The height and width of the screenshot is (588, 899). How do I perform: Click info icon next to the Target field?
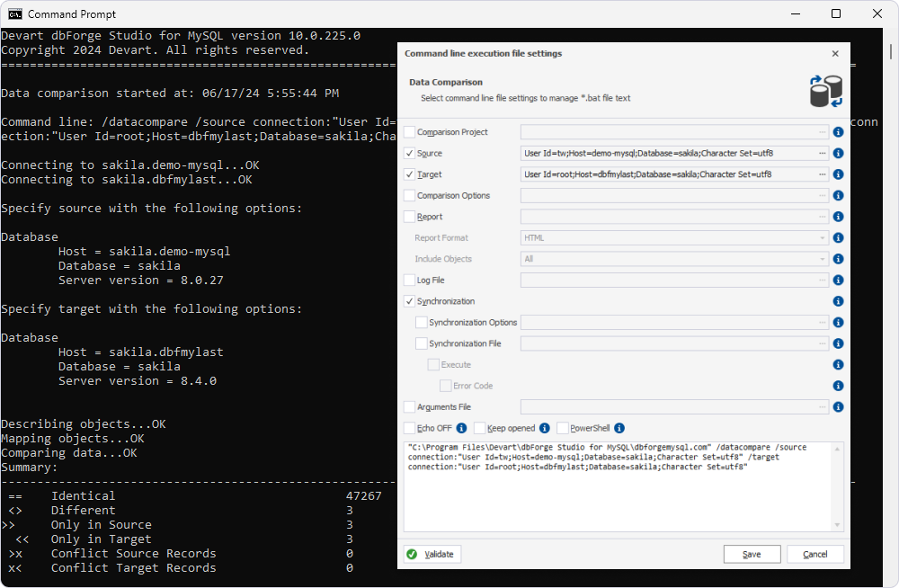(x=838, y=174)
